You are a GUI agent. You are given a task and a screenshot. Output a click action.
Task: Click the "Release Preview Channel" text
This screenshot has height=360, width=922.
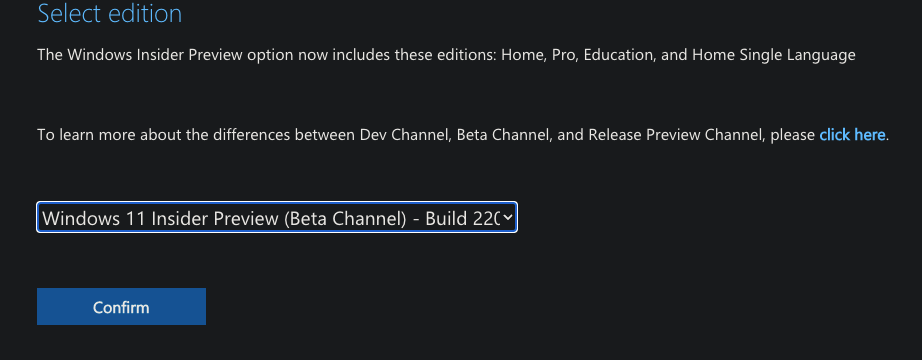pos(674,135)
